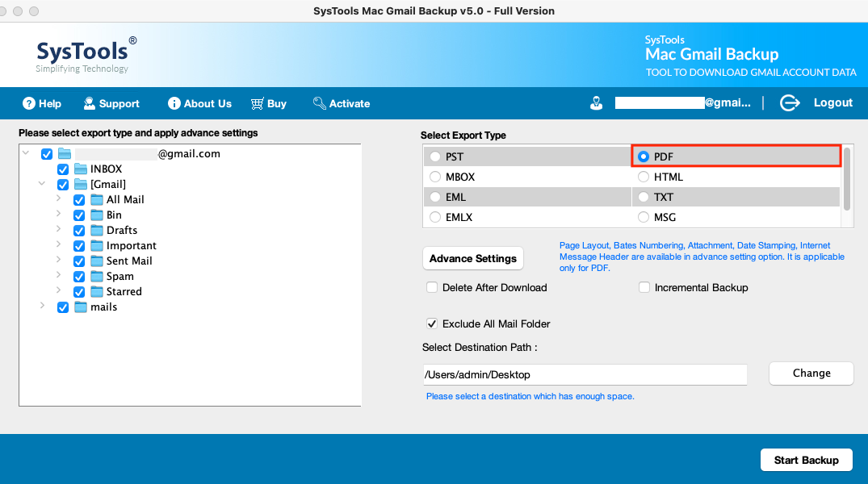Uncheck the Bin folder checkbox

[79, 215]
